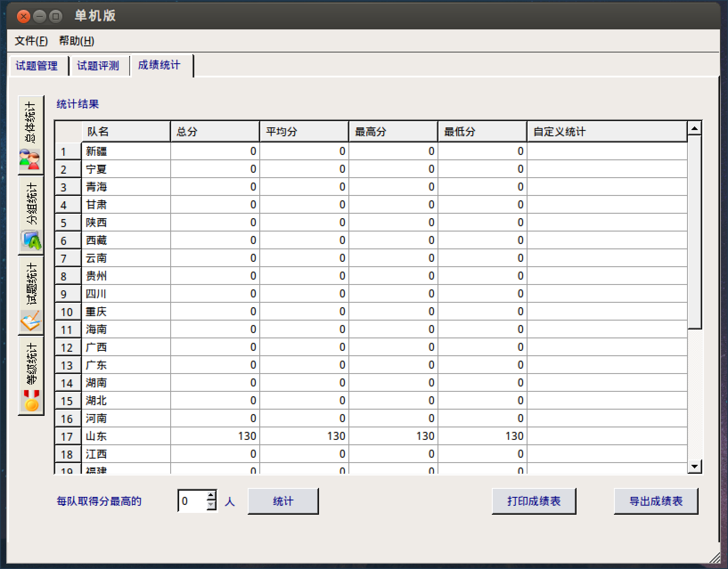Sort by the 总分 column header
Viewport: 728px width, 569px height.
pyautogui.click(x=215, y=132)
